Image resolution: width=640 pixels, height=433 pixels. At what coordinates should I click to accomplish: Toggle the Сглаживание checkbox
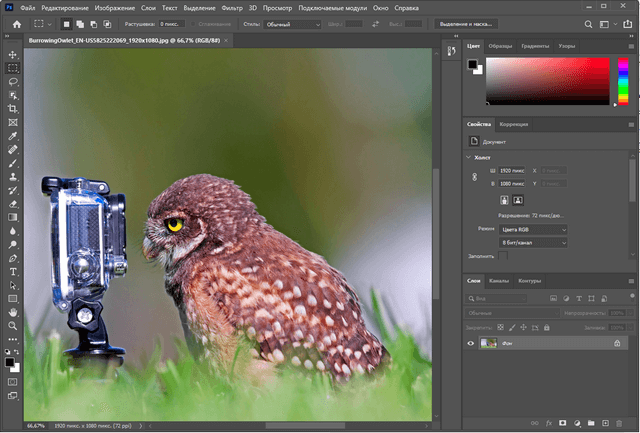coord(193,24)
